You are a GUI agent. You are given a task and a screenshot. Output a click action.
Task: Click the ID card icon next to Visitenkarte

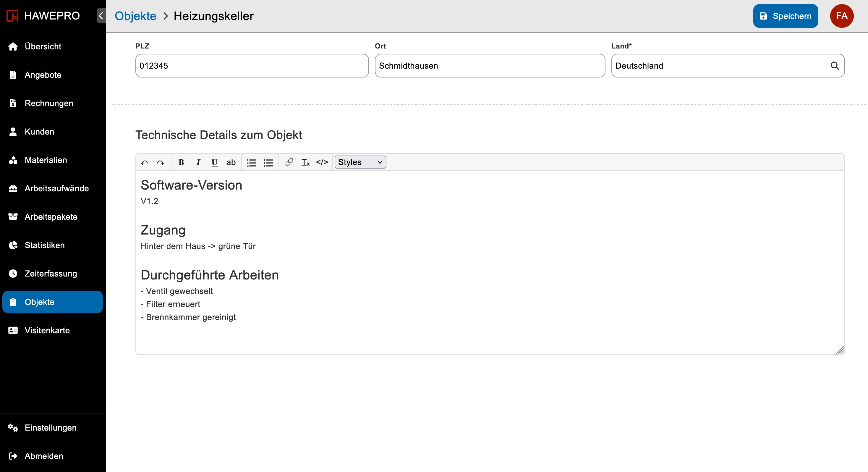[x=13, y=330]
